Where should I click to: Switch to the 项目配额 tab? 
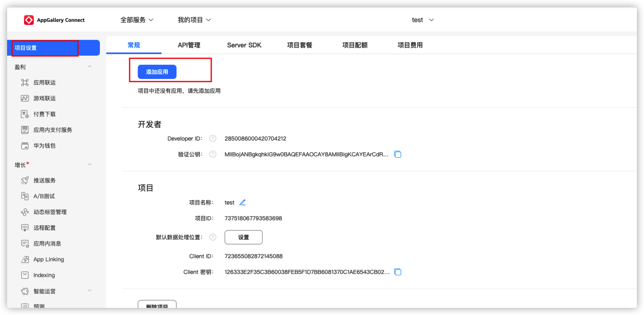coord(355,45)
